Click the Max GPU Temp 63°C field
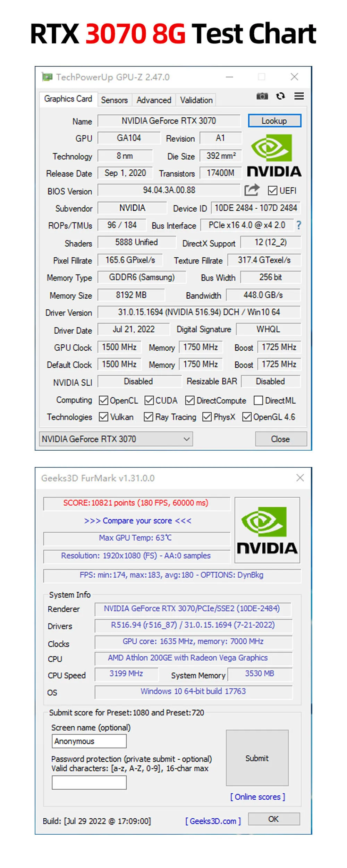The image size is (347, 868). [x=137, y=538]
